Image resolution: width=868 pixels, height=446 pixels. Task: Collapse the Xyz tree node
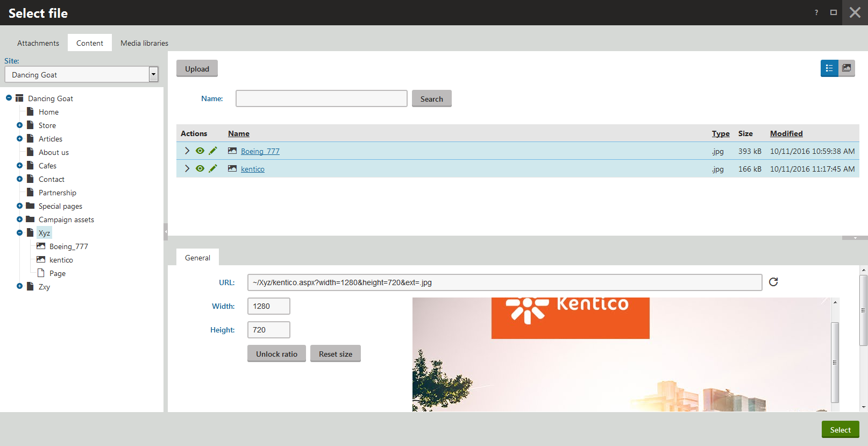click(19, 232)
